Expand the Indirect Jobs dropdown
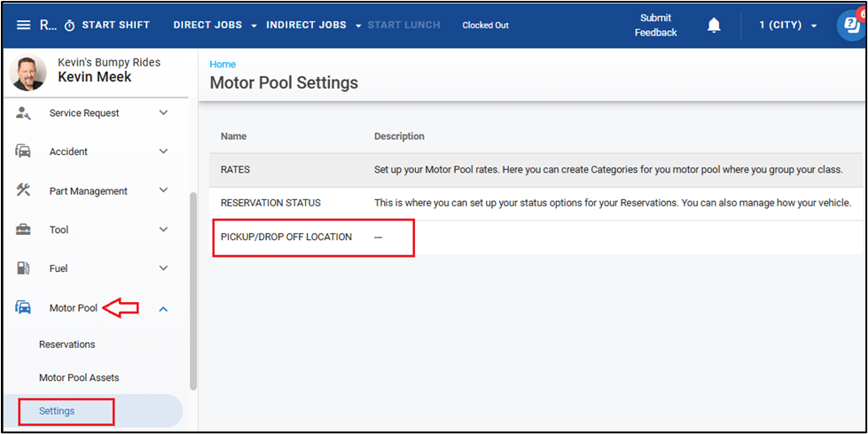 (314, 25)
